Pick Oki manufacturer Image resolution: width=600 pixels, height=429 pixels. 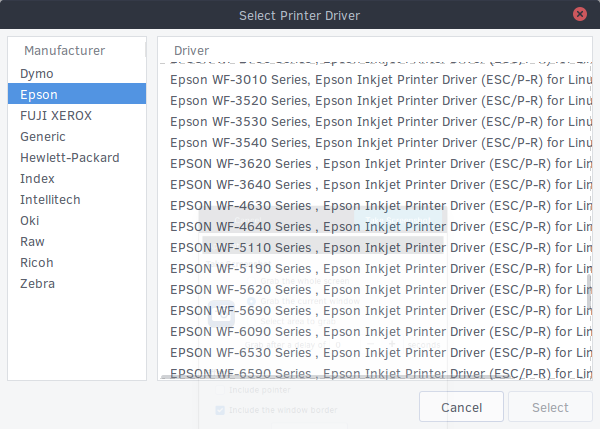click(x=77, y=220)
